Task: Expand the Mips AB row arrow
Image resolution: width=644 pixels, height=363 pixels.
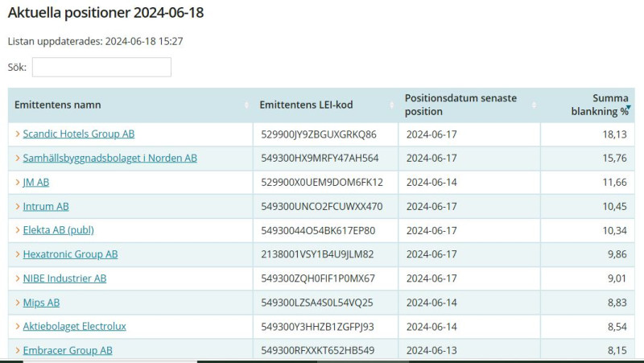Action: pyautogui.click(x=17, y=303)
